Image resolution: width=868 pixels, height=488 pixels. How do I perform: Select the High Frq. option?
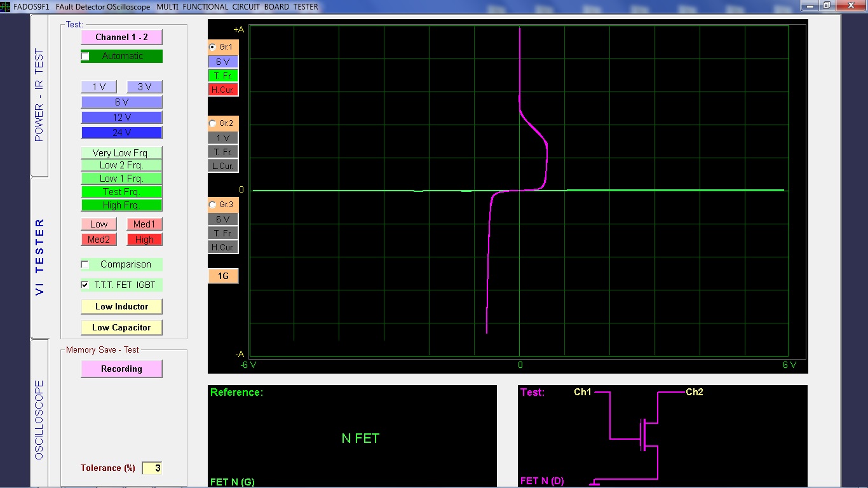[121, 205]
